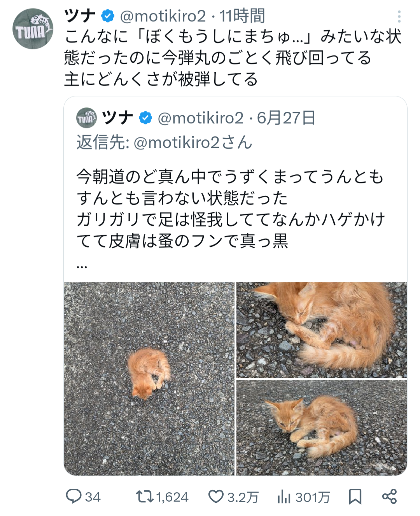The image size is (420, 516).
Task: Open the TUNA profile avatar at top
Action: 33,29
